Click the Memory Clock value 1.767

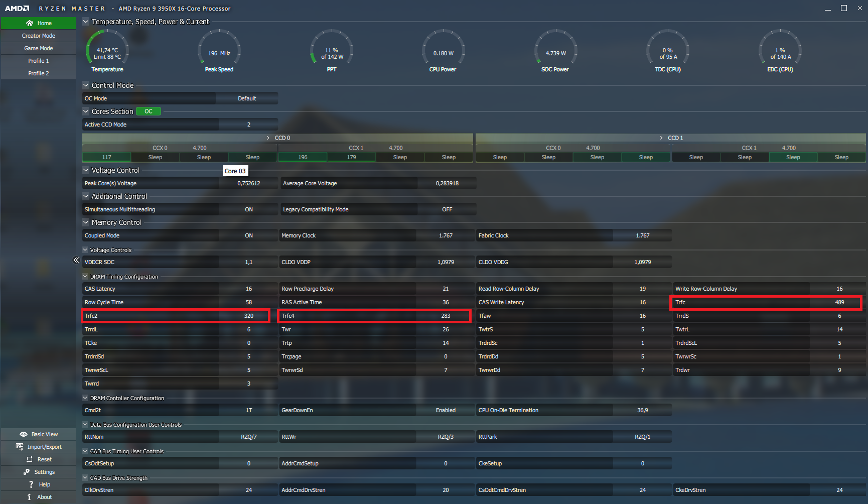pos(446,235)
